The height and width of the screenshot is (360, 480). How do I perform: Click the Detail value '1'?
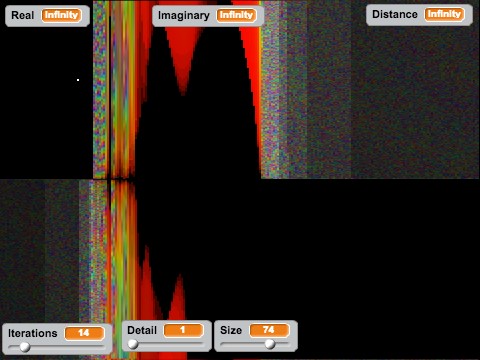[183, 330]
